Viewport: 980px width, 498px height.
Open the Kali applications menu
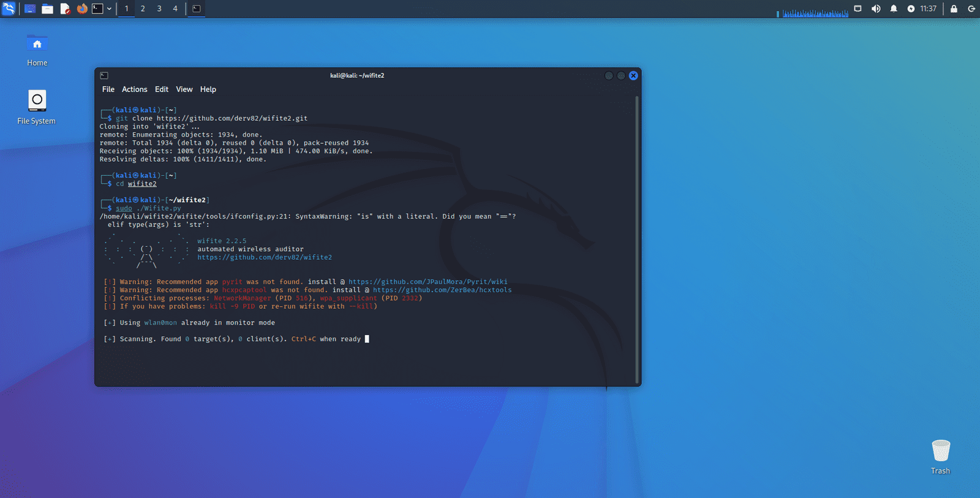coord(9,9)
